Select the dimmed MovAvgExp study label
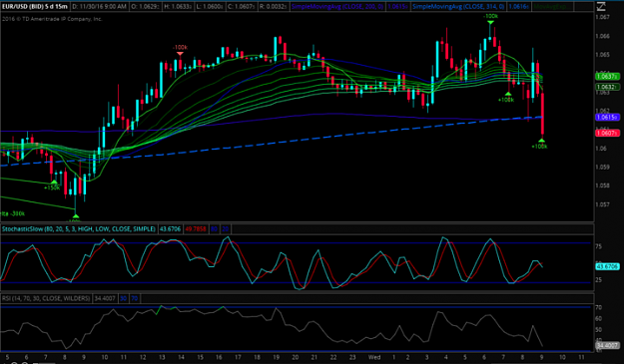Image resolution: width=624 pixels, height=364 pixels. 549,6
